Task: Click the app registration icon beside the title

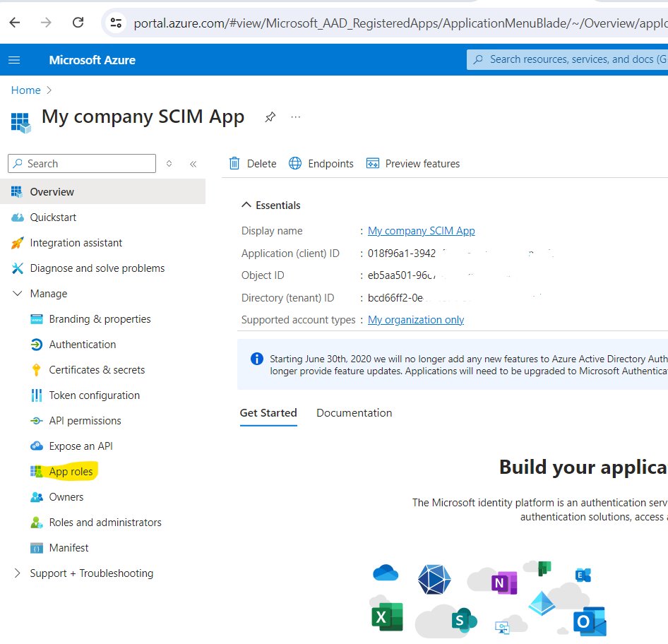Action: coord(21,123)
